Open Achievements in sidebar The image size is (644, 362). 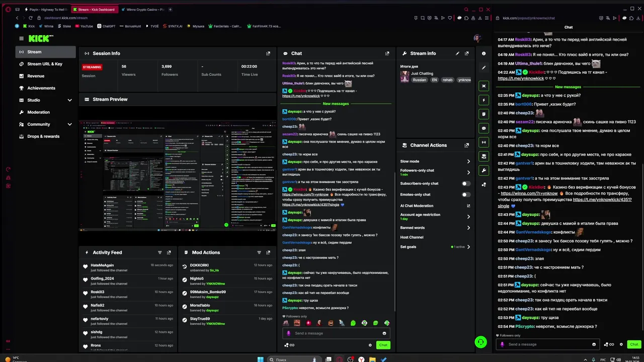pyautogui.click(x=46, y=88)
